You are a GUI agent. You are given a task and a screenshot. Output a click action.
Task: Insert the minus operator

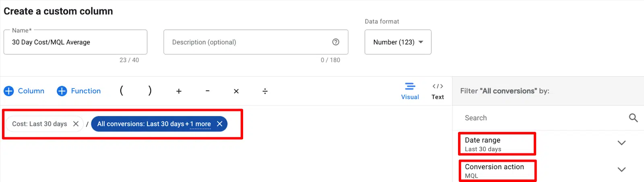(x=207, y=91)
